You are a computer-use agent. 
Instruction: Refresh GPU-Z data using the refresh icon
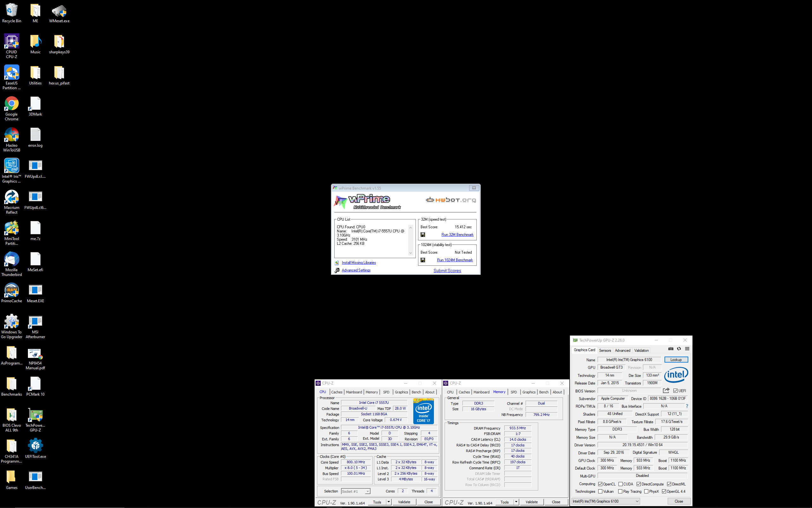679,349
